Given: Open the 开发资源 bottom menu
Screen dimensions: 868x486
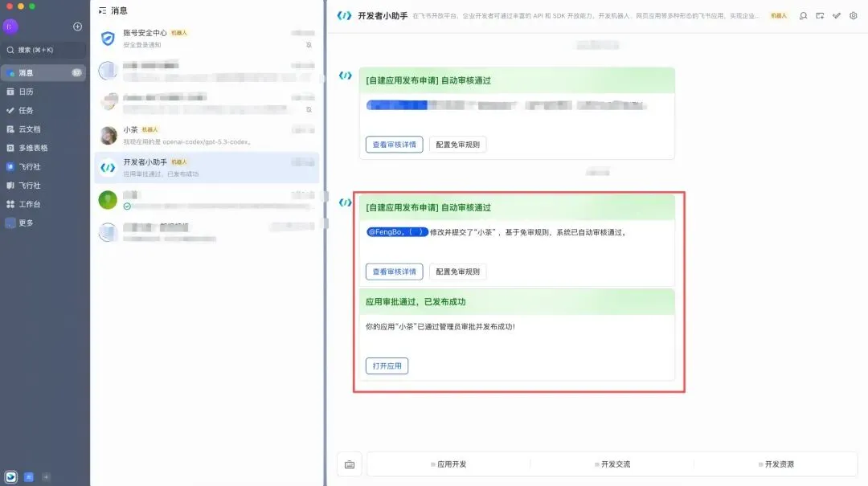Looking at the screenshot, I should click(776, 464).
